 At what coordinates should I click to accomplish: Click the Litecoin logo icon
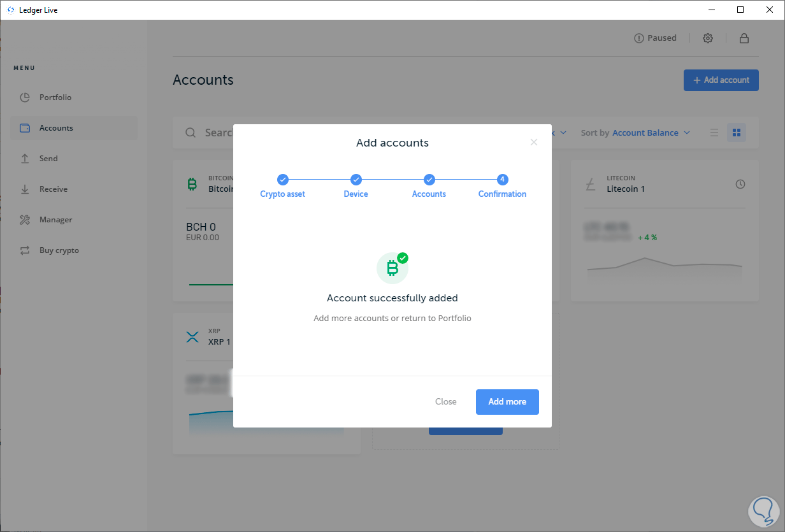(x=591, y=184)
